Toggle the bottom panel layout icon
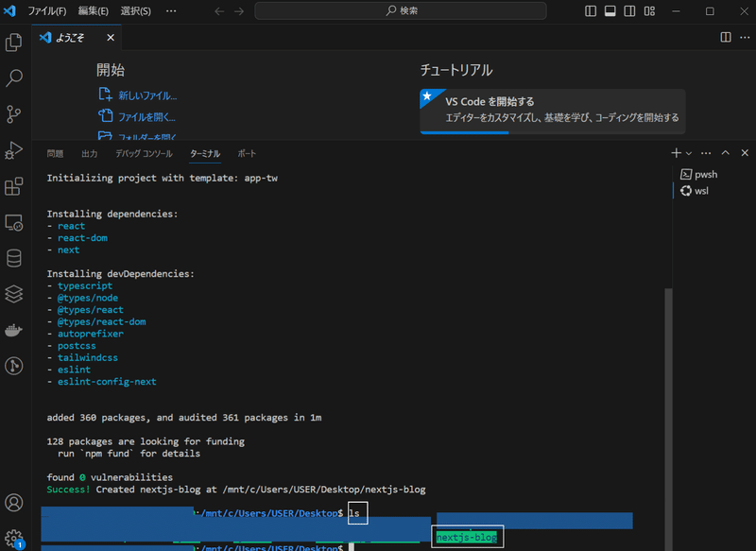 [x=610, y=11]
